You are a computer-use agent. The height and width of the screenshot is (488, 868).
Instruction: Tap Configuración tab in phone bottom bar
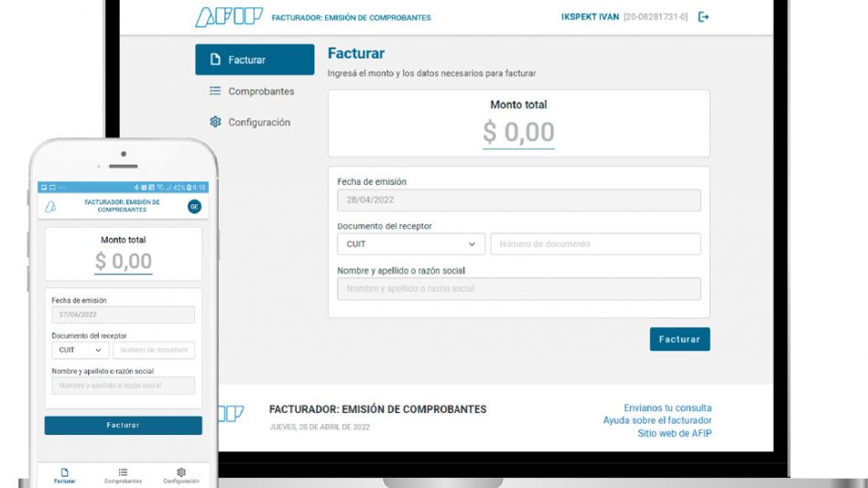point(181,475)
